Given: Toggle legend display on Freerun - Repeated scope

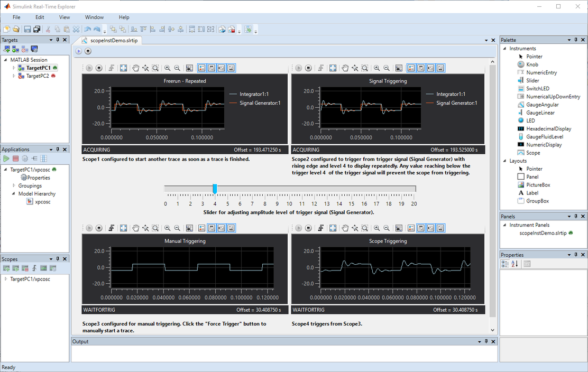Looking at the screenshot, I should click(x=202, y=68).
